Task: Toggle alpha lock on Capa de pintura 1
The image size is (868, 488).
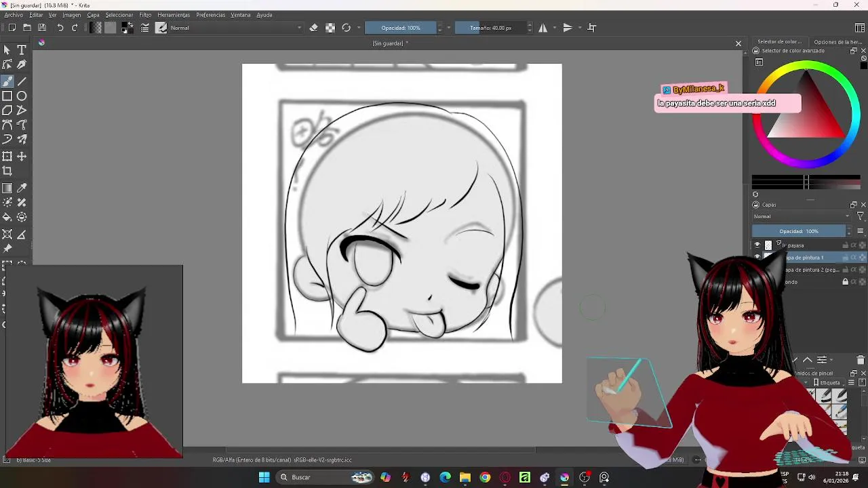Action: coord(863,258)
